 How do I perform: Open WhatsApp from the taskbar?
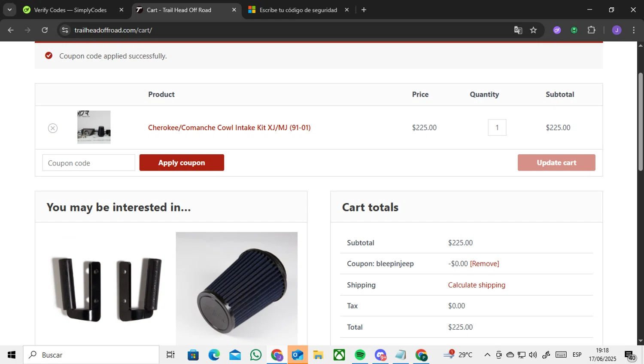click(x=256, y=355)
